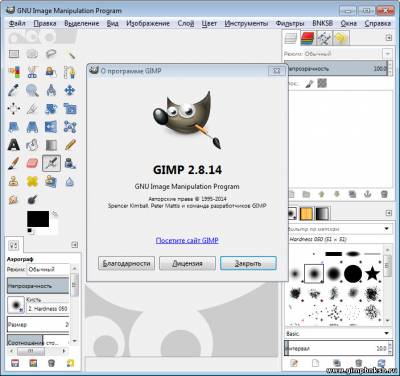
Task: Open the BNKSB menu
Action: 322,23
